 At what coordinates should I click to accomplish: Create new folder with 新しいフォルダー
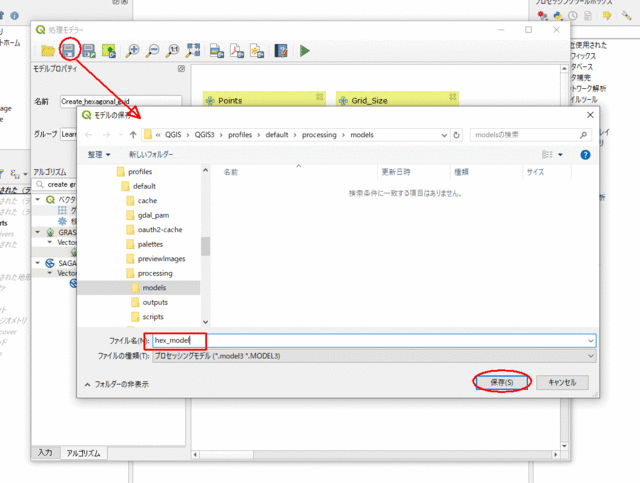pos(151,154)
